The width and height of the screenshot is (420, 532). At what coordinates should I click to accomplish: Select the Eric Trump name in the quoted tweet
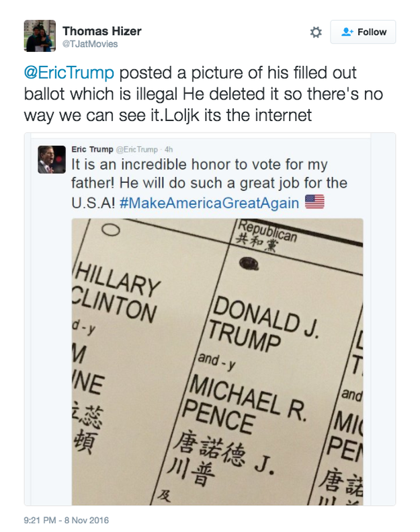pos(92,149)
